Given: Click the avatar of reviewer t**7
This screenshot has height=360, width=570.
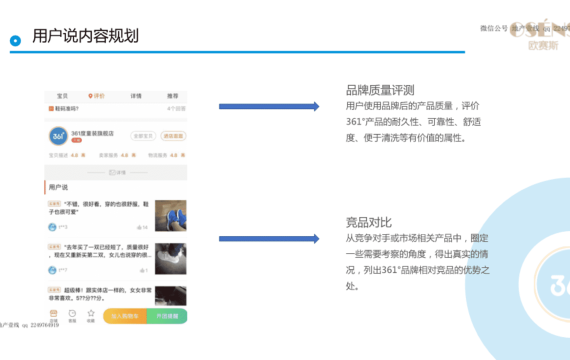Looking at the screenshot, I should (52, 270).
